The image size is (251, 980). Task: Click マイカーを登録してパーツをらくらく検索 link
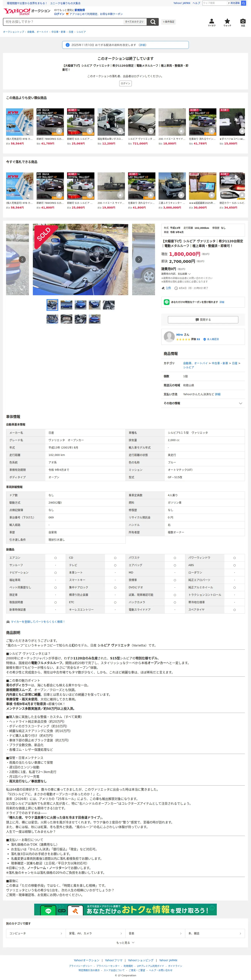(x=38, y=622)
